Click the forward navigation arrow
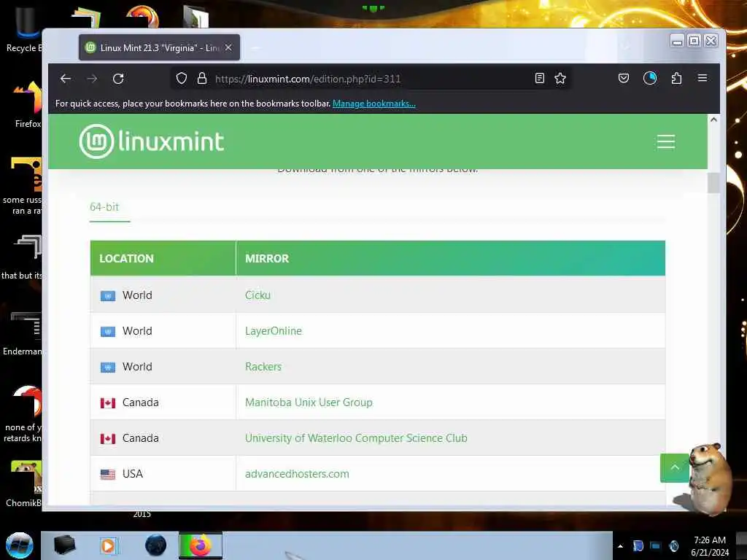The height and width of the screenshot is (560, 747). (92, 79)
